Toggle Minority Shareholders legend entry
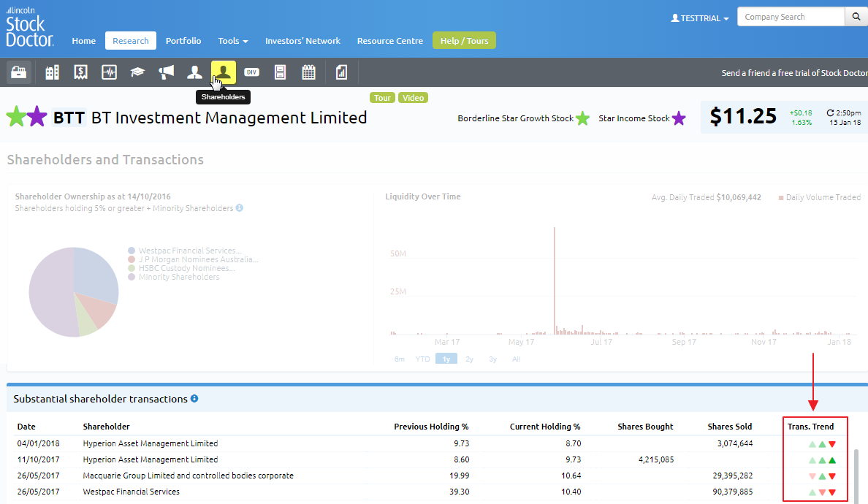Viewport: 868px width, 504px height. pyautogui.click(x=174, y=277)
